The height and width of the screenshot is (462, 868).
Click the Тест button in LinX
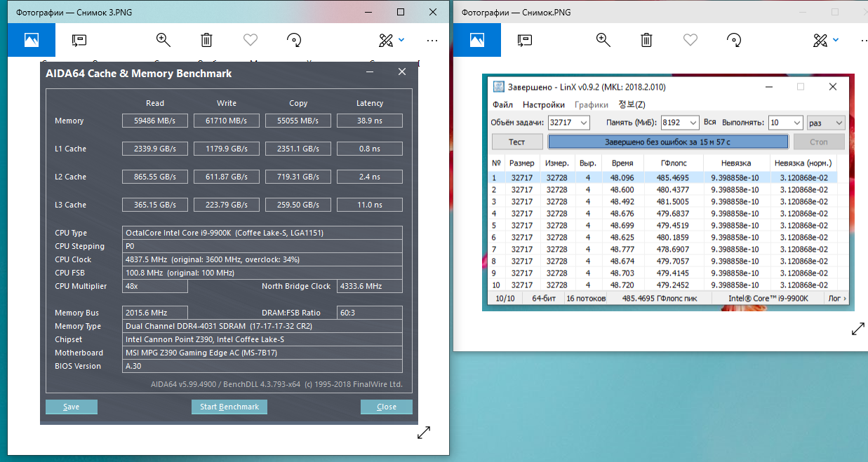(516, 142)
